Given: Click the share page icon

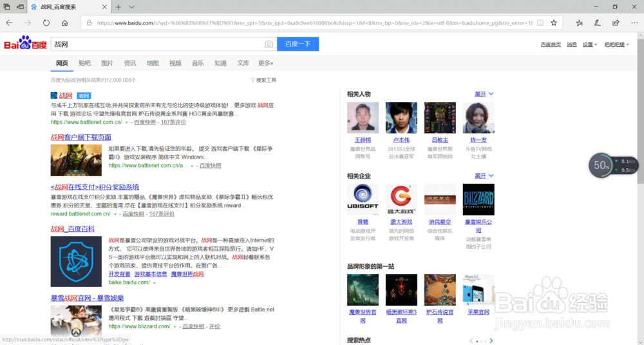Looking at the screenshot, I should (616, 23).
